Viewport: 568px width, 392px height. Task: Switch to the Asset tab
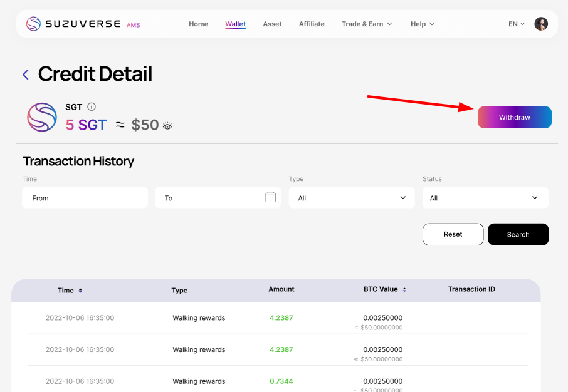272,24
